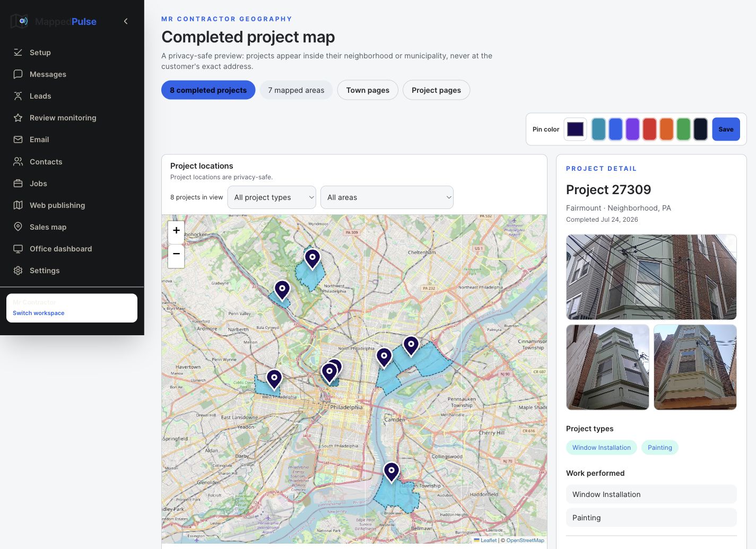Image resolution: width=756 pixels, height=549 pixels.
Task: Collapse the sidebar with the chevron arrow
Action: [x=126, y=21]
